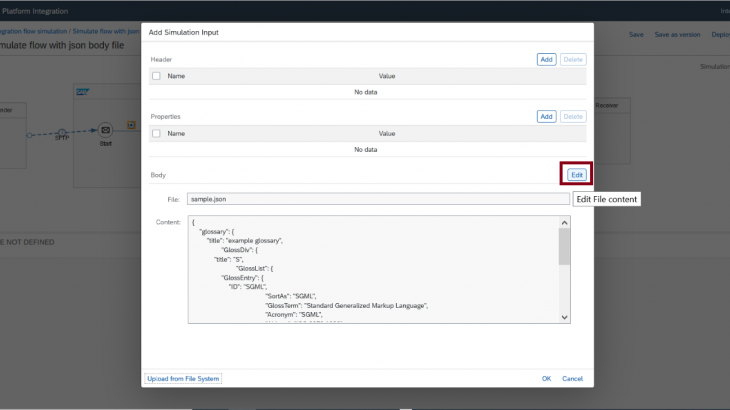Click Add button in Header section
The height and width of the screenshot is (410, 730).
point(546,60)
